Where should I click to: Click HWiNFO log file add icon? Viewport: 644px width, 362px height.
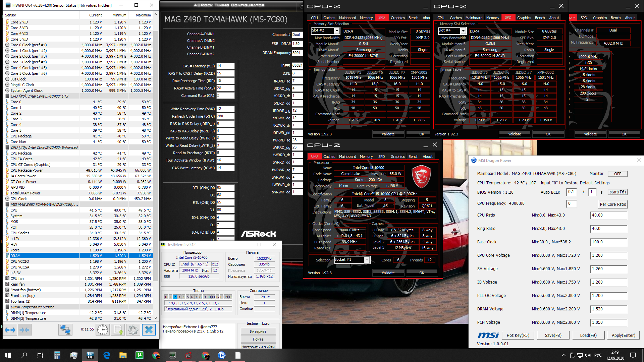(x=118, y=330)
